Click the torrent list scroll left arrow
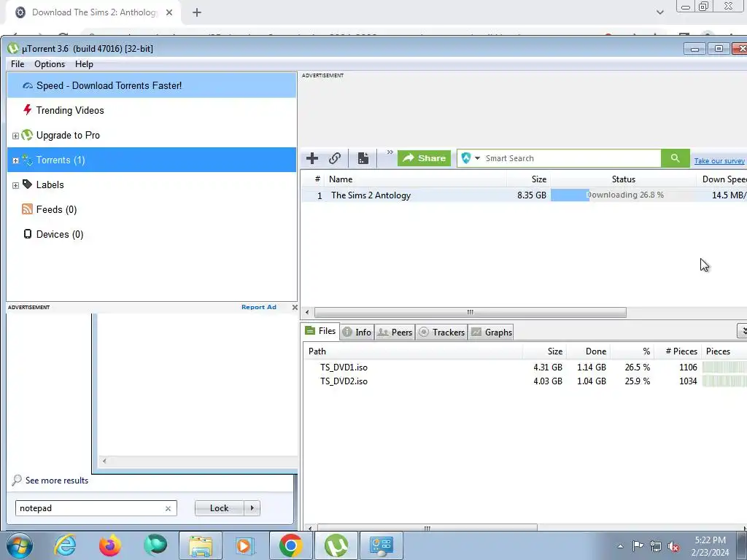This screenshot has width=747, height=560. click(307, 312)
